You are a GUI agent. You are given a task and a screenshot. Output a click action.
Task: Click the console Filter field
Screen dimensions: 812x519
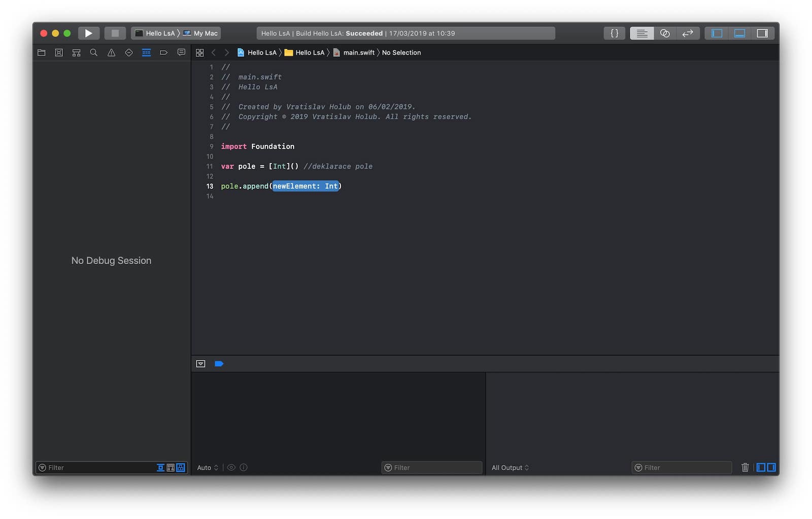(682, 468)
